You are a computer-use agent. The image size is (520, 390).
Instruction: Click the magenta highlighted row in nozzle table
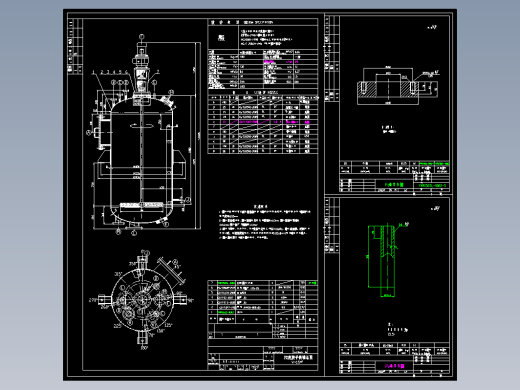[262, 122]
